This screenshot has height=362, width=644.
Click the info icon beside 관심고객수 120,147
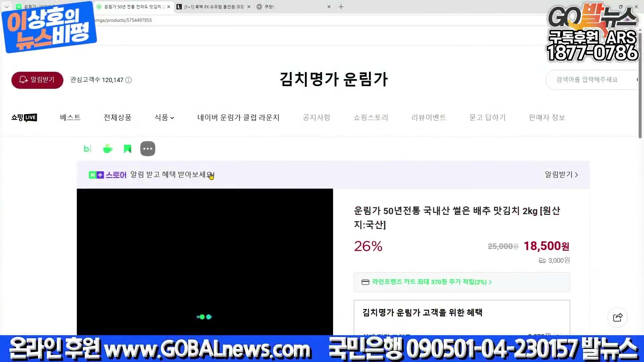[x=128, y=80]
